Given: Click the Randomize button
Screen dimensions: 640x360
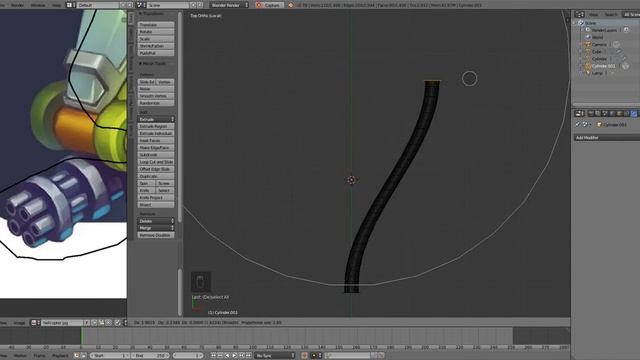Looking at the screenshot, I should 156,103.
